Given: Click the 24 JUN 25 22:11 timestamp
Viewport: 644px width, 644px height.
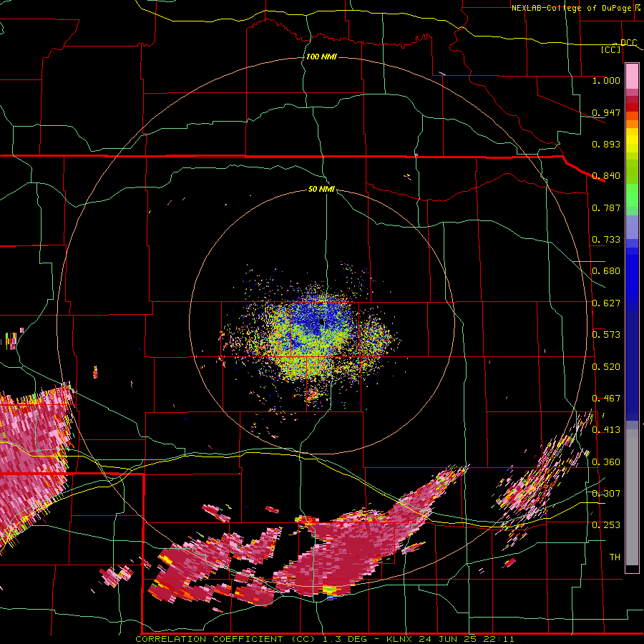Looking at the screenshot, I should pos(467,639).
